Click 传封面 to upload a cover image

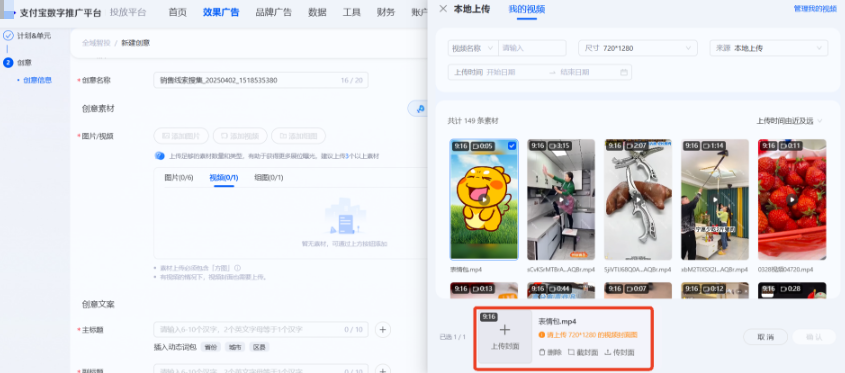tap(619, 353)
